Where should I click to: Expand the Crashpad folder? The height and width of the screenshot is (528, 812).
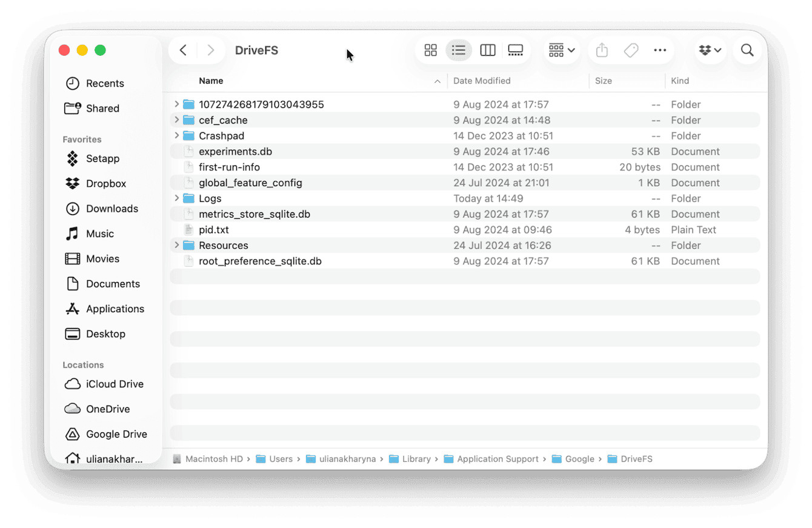176,135
